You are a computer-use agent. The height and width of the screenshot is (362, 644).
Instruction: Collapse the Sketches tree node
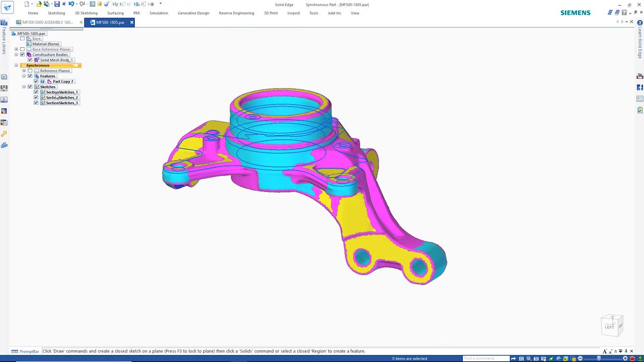[24, 86]
